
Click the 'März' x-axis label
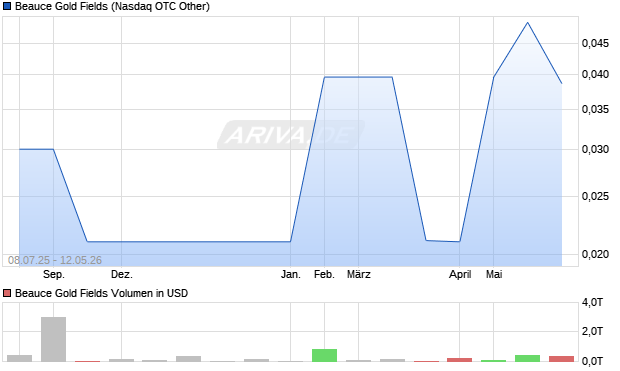tap(359, 274)
